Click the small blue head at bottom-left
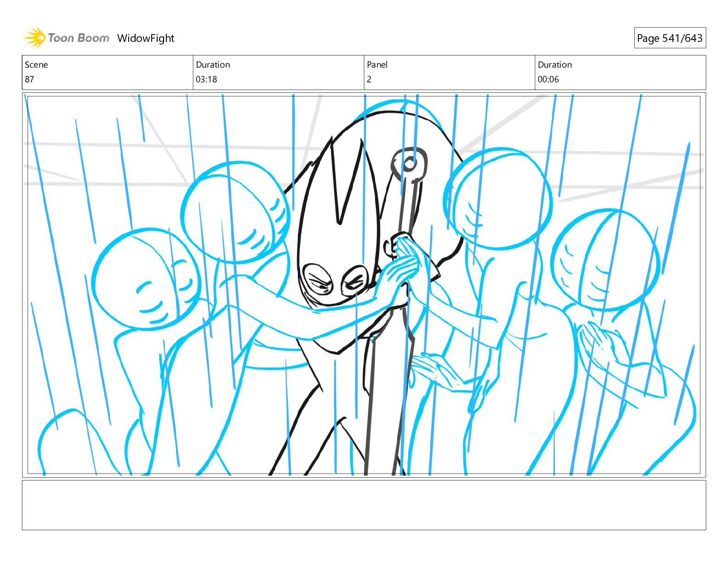 point(67,442)
